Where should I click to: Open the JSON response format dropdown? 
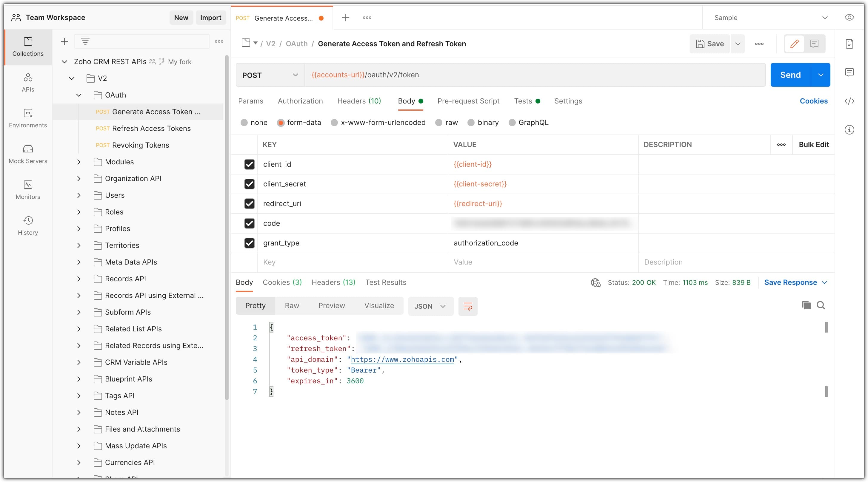coord(430,306)
